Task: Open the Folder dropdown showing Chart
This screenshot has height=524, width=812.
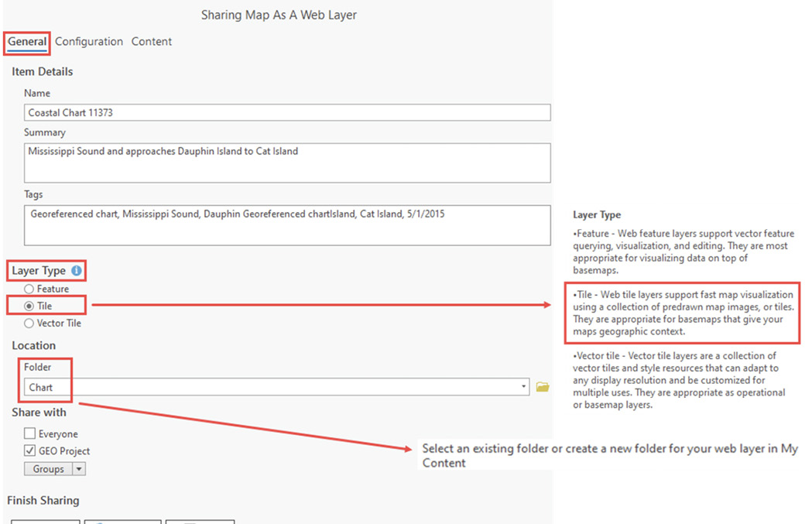Action: point(276,387)
